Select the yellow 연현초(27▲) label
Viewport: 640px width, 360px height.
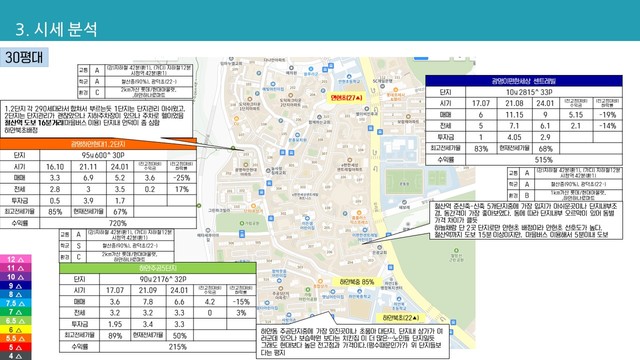point(347,98)
